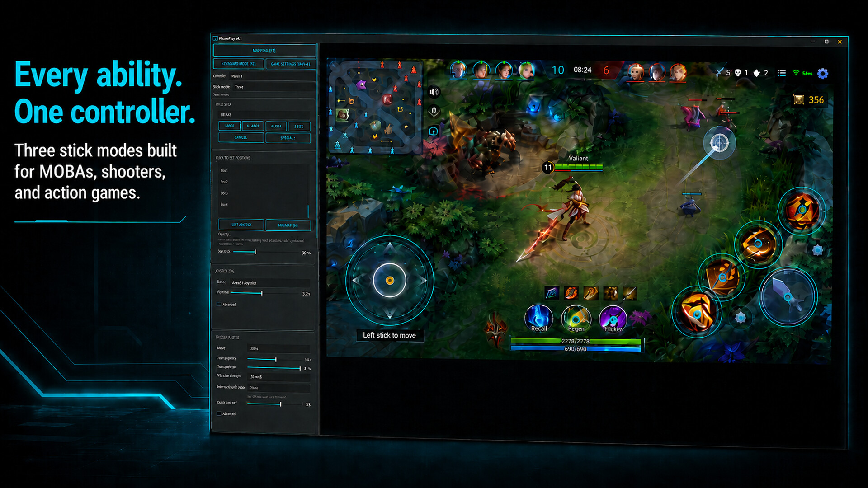Open the Base Area51-Joystick dropdown

(x=270, y=283)
